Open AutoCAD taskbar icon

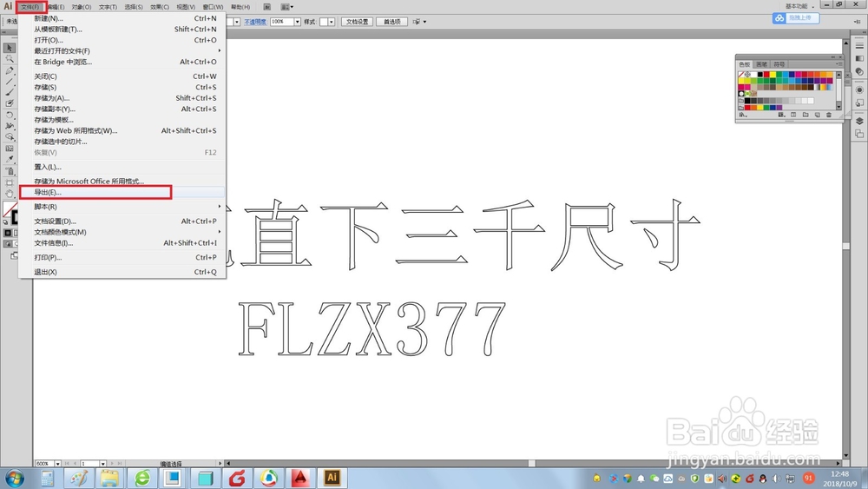pyautogui.click(x=300, y=478)
